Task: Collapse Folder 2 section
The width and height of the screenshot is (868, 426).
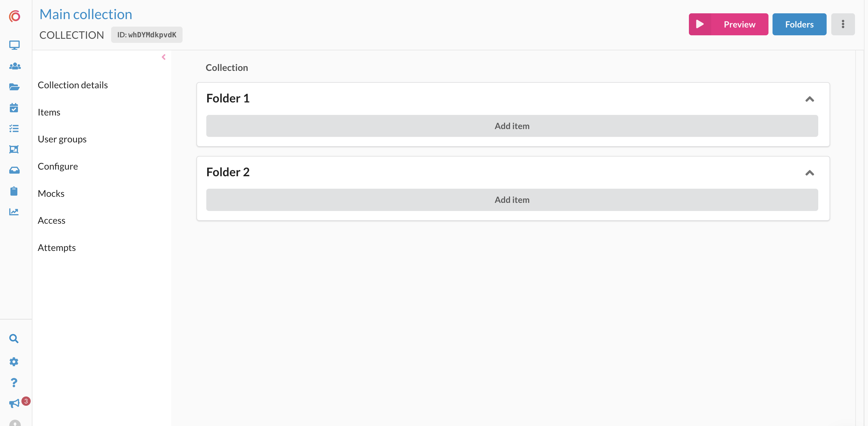Action: coord(809,173)
